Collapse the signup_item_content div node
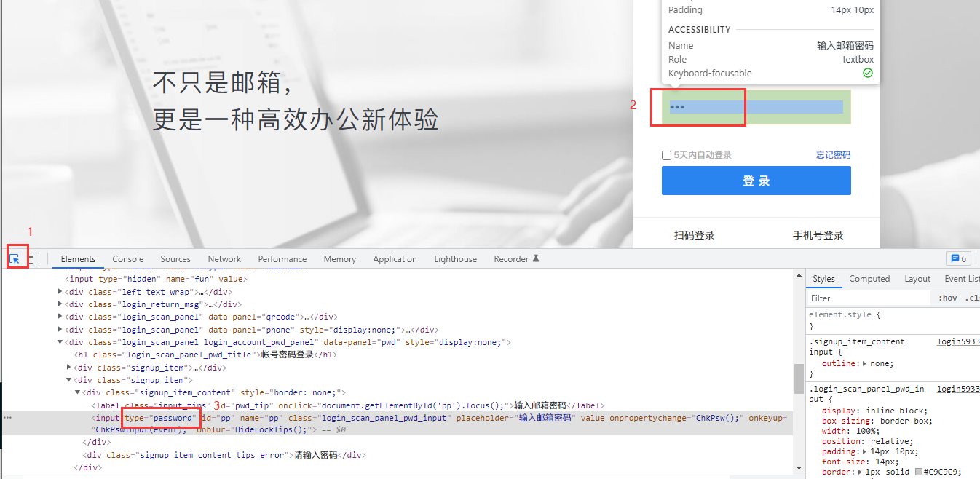This screenshot has width=980, height=479. coord(78,392)
